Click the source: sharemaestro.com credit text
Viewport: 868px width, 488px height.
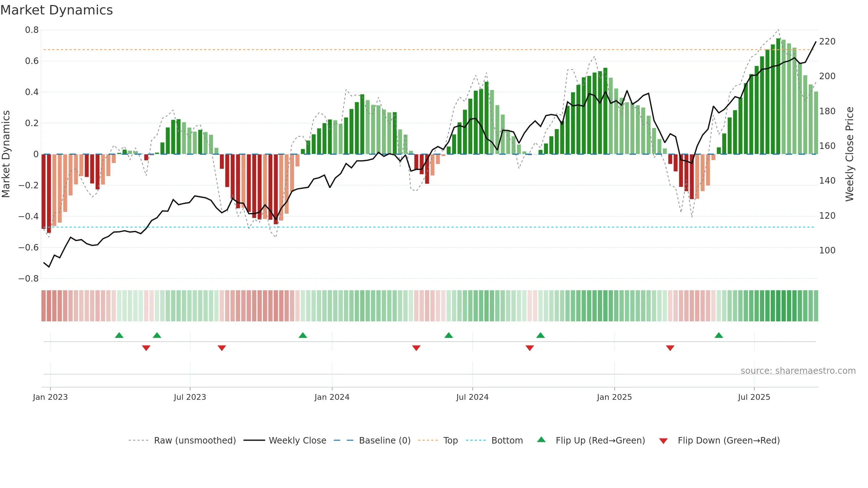pyautogui.click(x=798, y=371)
